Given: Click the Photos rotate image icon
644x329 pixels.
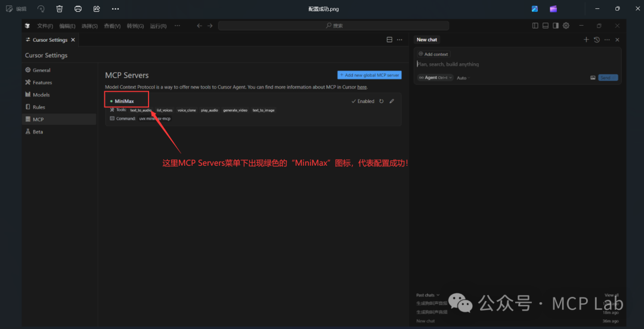Looking at the screenshot, I should 41,8.
